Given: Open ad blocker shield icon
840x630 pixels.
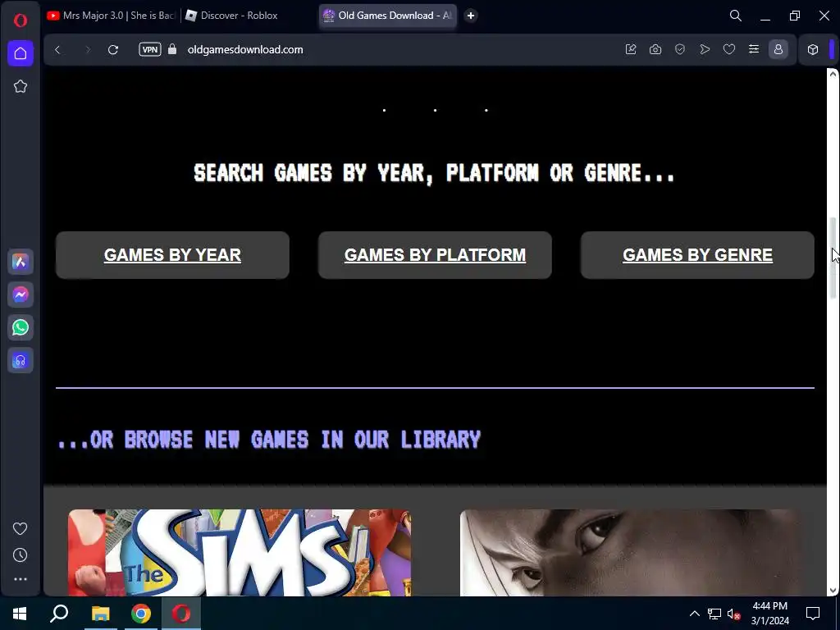Looking at the screenshot, I should point(680,49).
